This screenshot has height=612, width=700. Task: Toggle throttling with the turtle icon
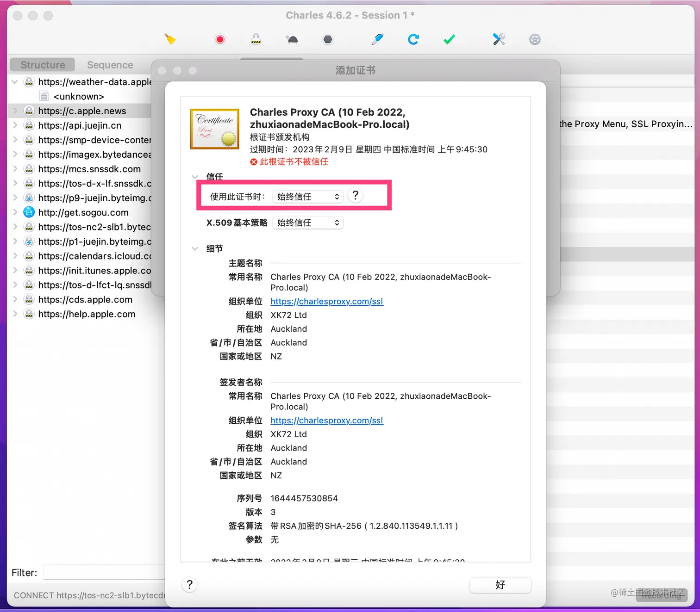(292, 39)
